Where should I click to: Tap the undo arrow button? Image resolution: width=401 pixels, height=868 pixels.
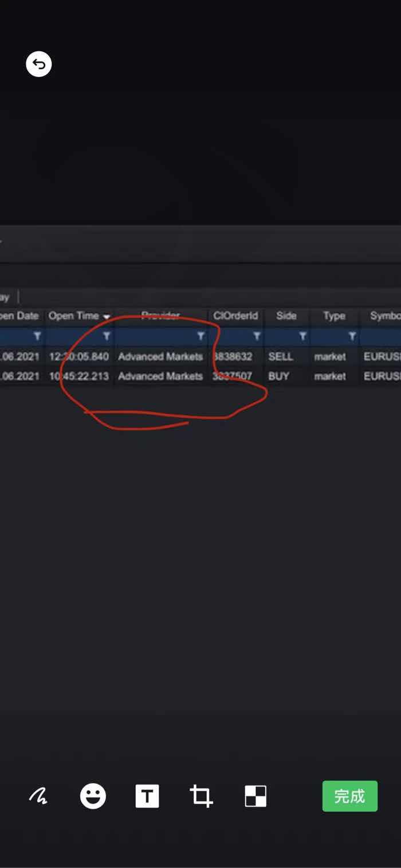tap(39, 64)
